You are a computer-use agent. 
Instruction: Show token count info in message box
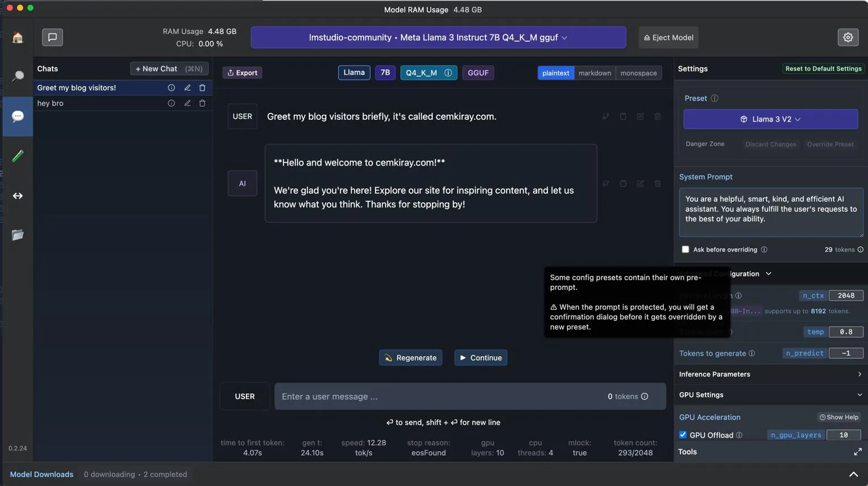[x=644, y=397]
